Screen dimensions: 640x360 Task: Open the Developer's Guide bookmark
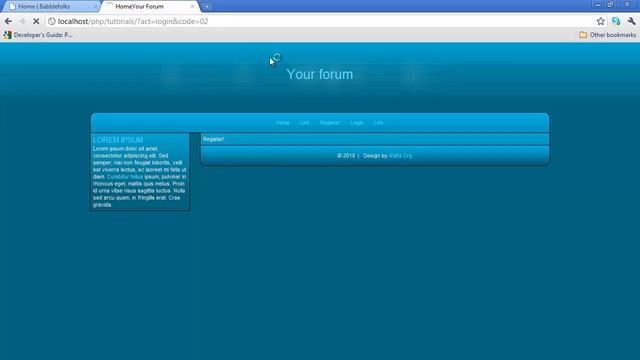(38, 35)
